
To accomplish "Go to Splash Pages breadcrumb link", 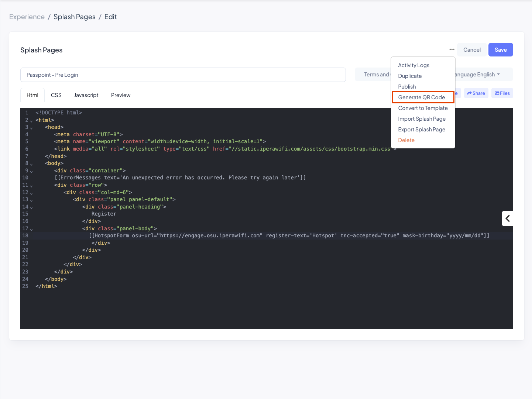I will (75, 17).
